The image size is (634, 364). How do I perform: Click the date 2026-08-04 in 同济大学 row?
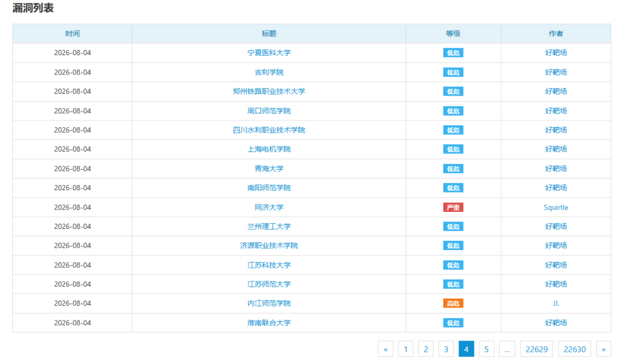(72, 207)
